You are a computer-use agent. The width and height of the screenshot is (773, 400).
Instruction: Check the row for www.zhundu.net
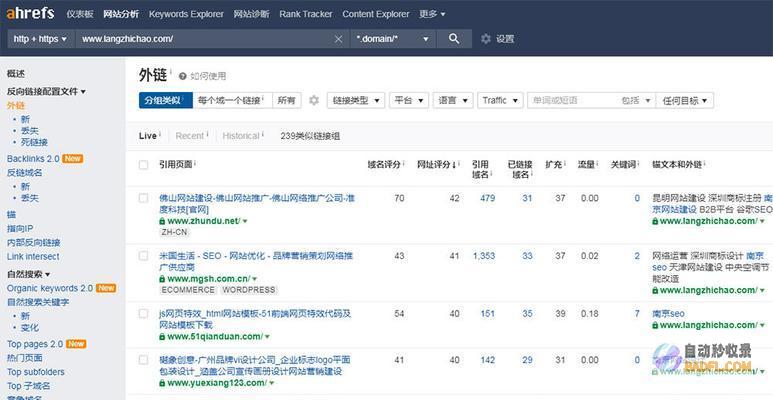(x=143, y=198)
